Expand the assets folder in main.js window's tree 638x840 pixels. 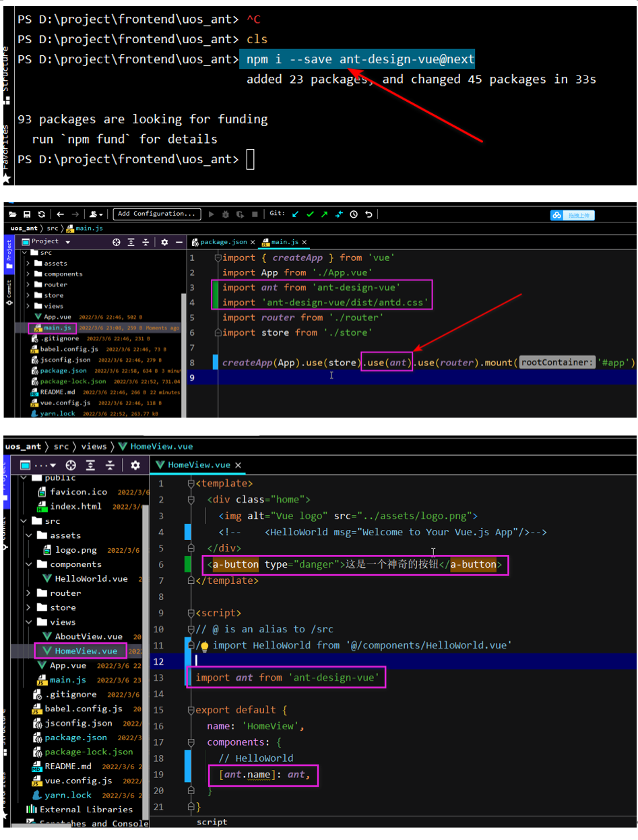pyautogui.click(x=28, y=264)
